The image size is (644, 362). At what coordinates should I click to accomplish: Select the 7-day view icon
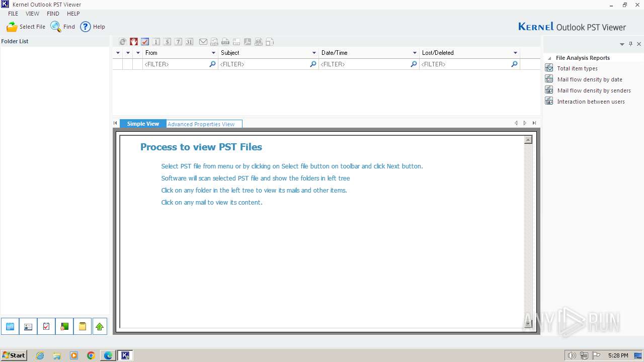(x=178, y=42)
